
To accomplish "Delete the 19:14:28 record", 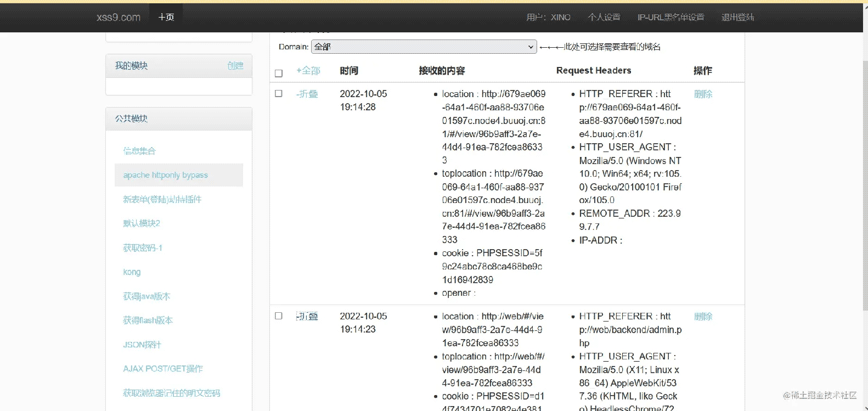I will click(x=703, y=94).
